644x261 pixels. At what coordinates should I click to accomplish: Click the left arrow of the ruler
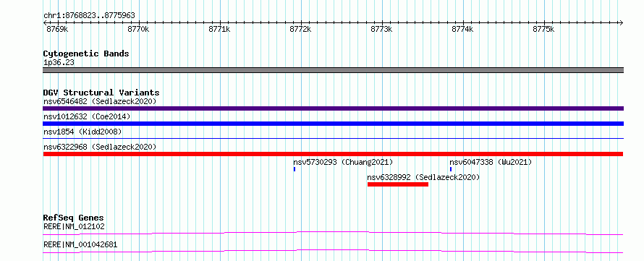point(45,23)
